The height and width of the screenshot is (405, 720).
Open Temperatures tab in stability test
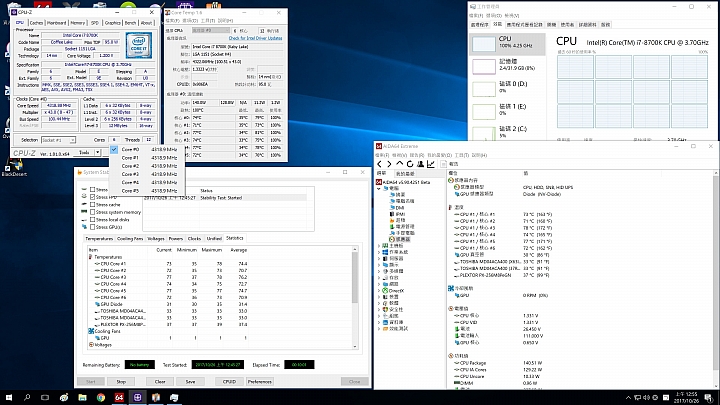pyautogui.click(x=99, y=239)
